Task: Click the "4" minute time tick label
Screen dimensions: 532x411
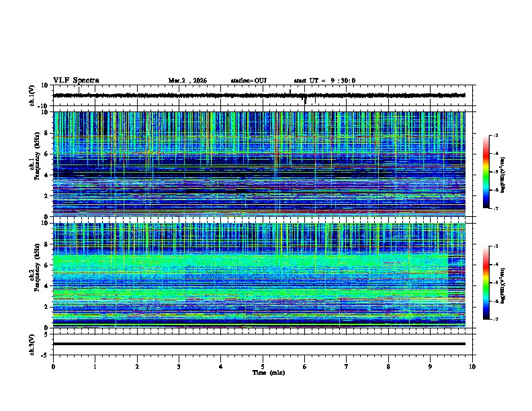Action: [221, 367]
